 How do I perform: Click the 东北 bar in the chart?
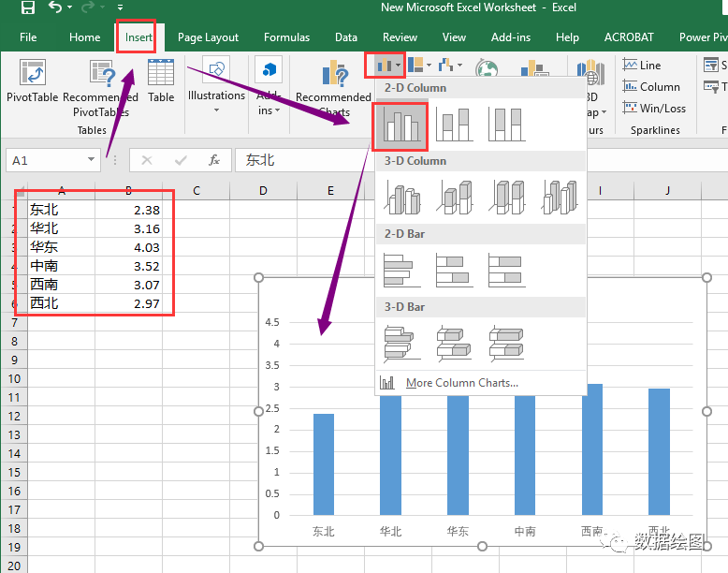point(324,464)
